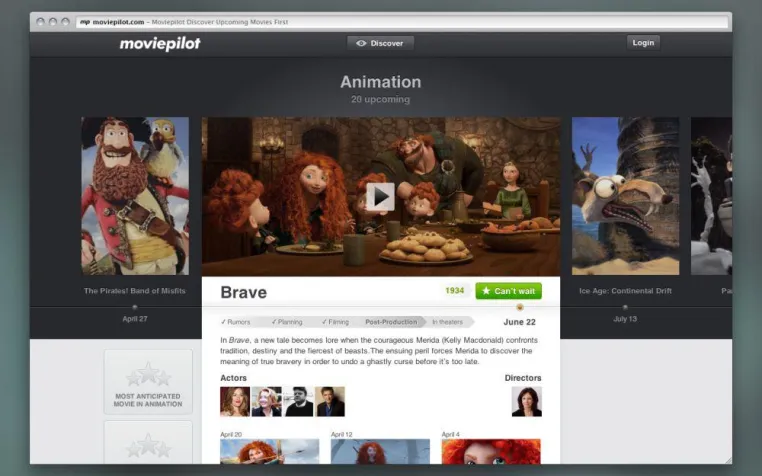This screenshot has width=762, height=476.
Task: Open the April 4 Brave image thumbnail
Action: (x=491, y=451)
